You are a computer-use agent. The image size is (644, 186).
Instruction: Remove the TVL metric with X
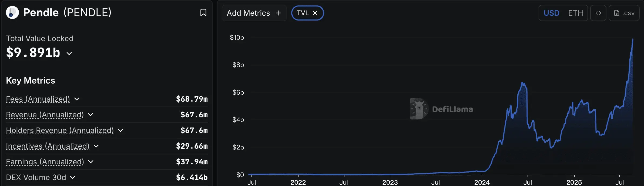(x=315, y=13)
